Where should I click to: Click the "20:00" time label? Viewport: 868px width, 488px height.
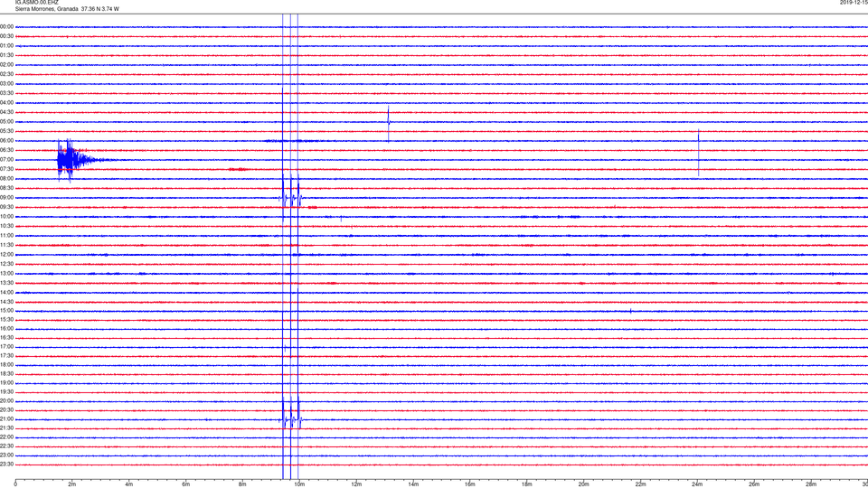click(6, 401)
